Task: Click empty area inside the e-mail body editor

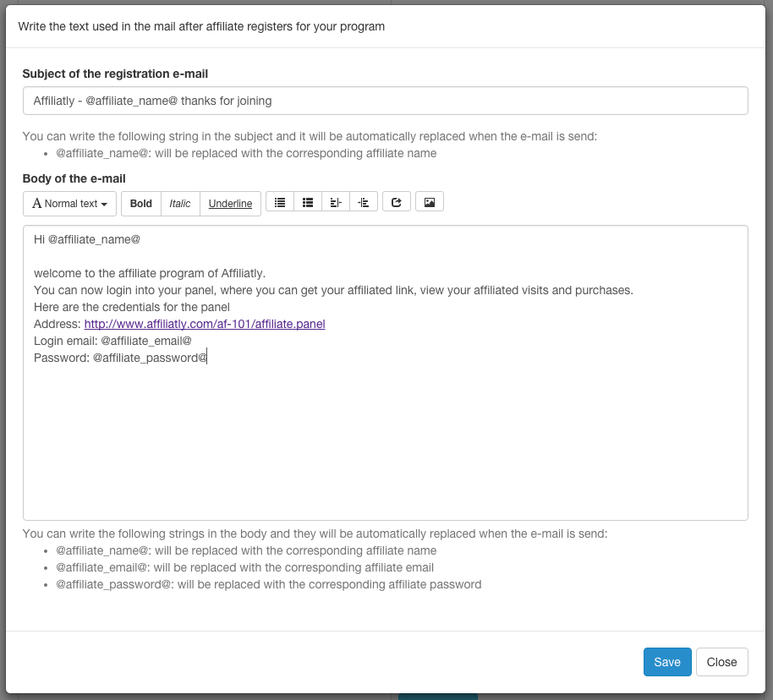Action: tap(386, 439)
